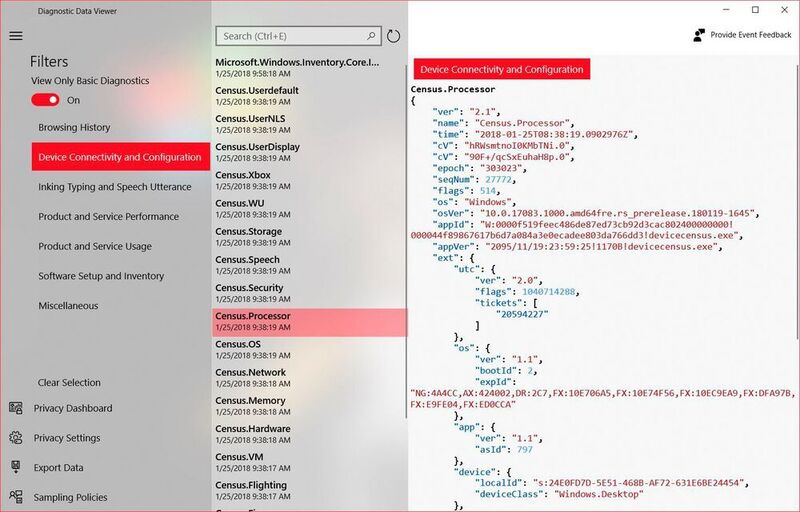Focus the Search (Ctrl+E) field
Screen dimensions: 800x512
click(x=298, y=36)
